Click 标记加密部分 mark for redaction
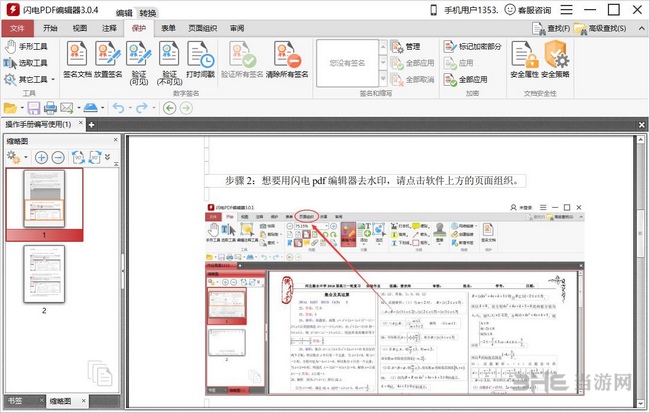The width and height of the screenshot is (650, 413). click(472, 46)
